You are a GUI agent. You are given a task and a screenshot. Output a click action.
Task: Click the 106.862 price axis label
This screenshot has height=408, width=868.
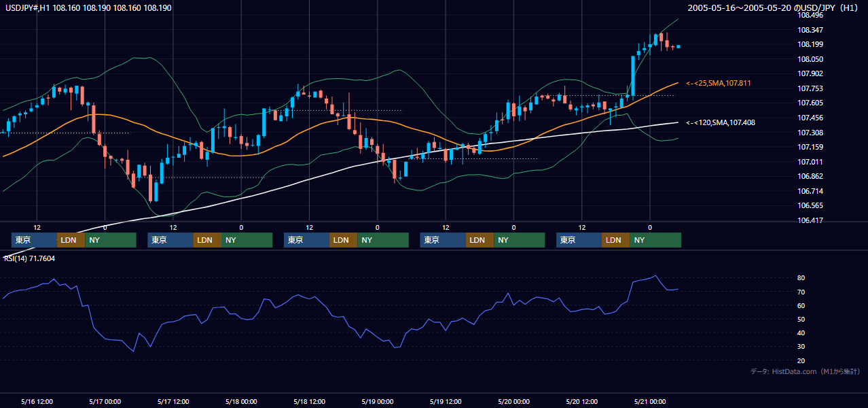811,176
